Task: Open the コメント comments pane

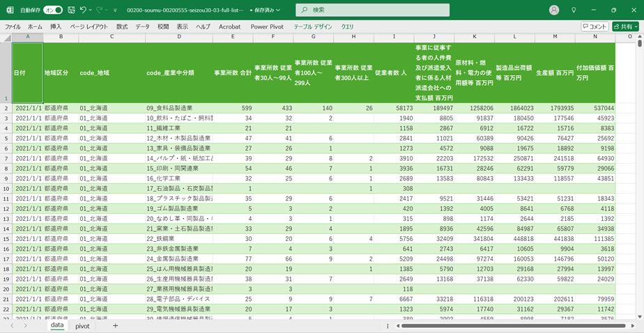Action: [x=594, y=26]
